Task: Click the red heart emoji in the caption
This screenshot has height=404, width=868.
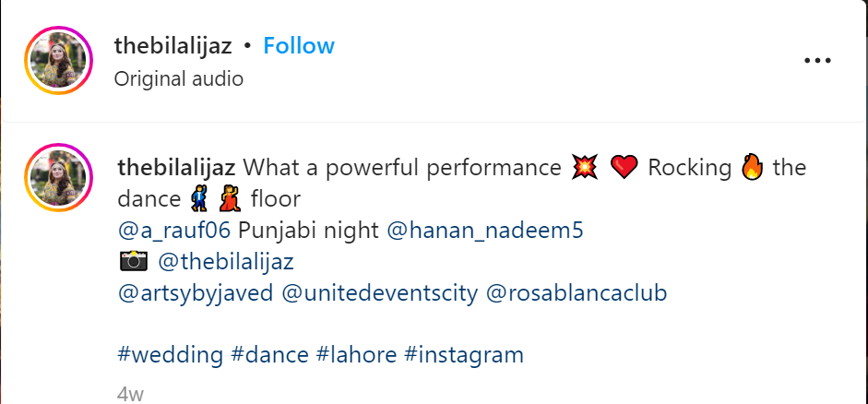Action: click(624, 169)
